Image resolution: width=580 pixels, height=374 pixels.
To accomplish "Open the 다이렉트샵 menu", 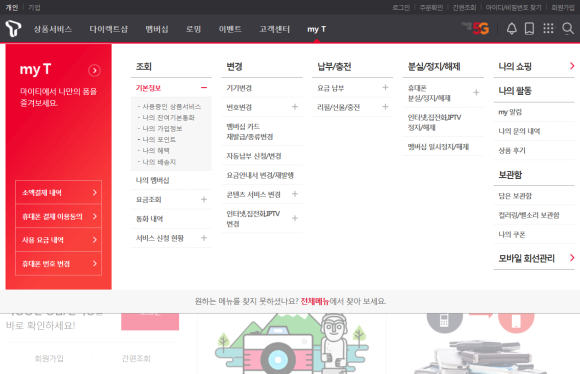I will tap(109, 29).
